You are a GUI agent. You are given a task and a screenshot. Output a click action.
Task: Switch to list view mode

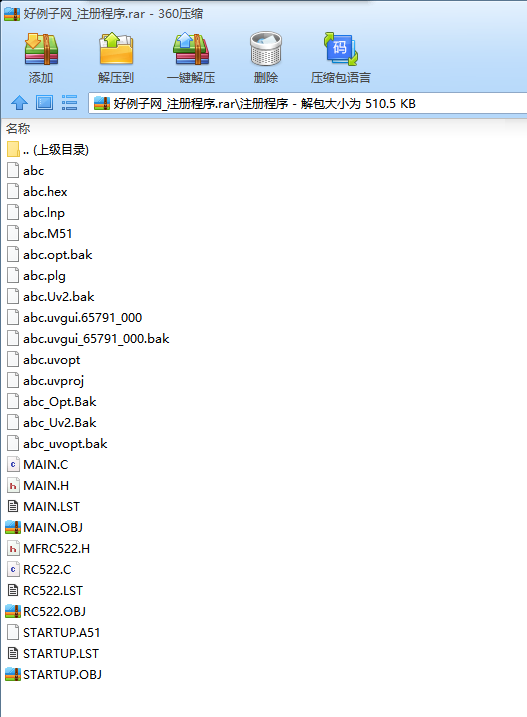click(x=69, y=103)
